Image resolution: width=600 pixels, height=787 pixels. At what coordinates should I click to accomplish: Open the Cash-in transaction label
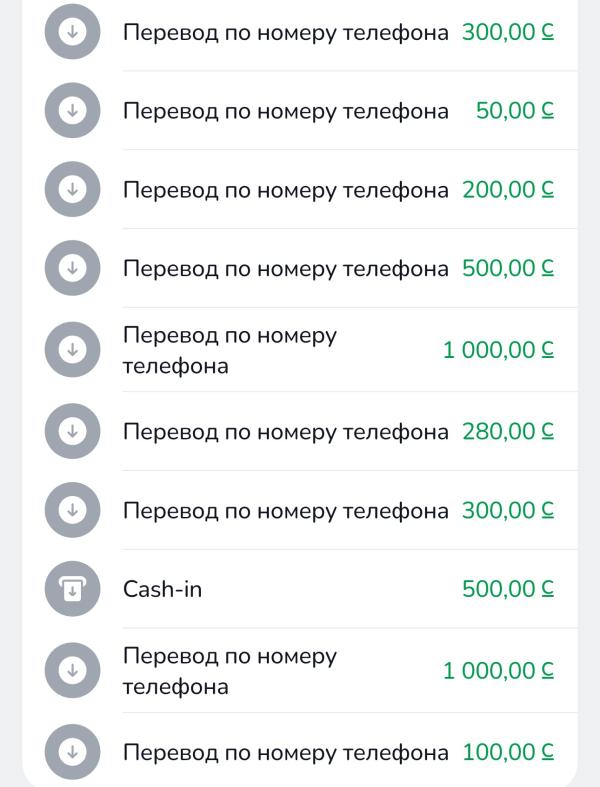pyautogui.click(x=162, y=590)
